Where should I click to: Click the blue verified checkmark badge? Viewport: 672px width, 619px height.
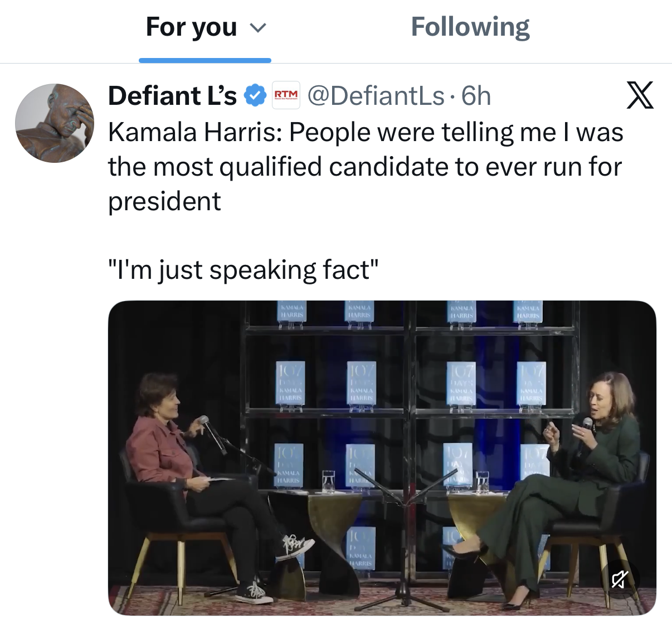(255, 95)
